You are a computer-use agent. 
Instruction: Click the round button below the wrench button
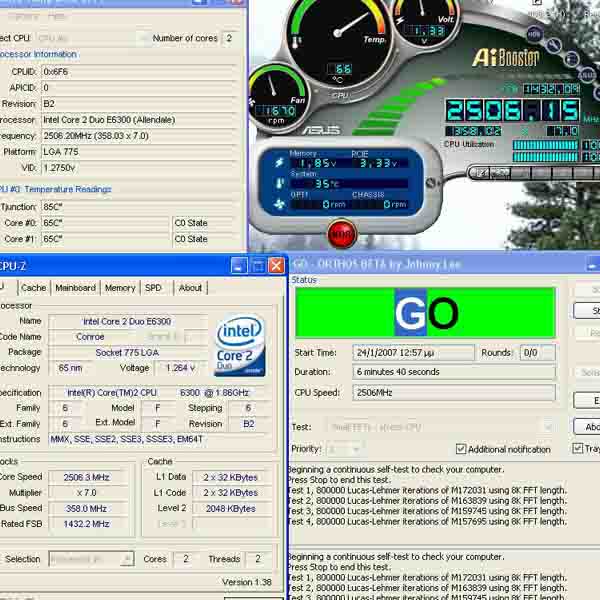(x=571, y=59)
